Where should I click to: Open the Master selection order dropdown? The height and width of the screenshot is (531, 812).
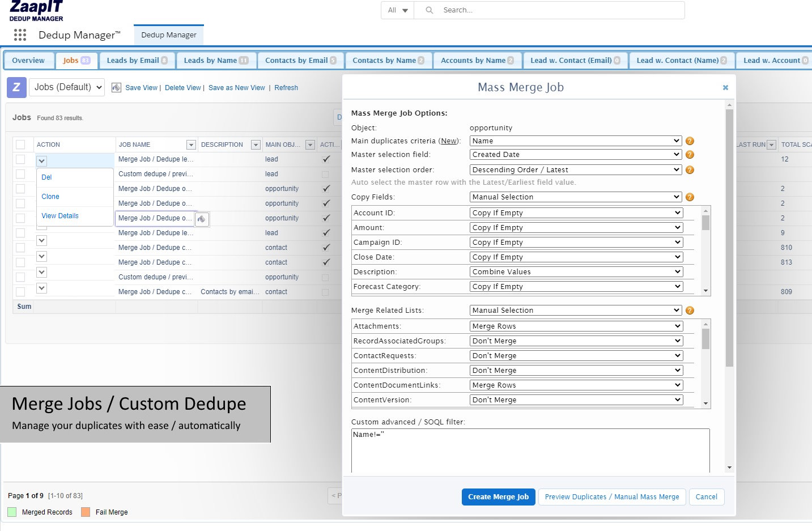coord(576,169)
